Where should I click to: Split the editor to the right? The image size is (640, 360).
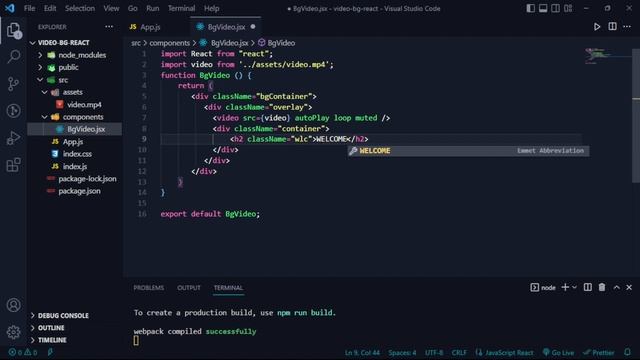click(x=612, y=27)
